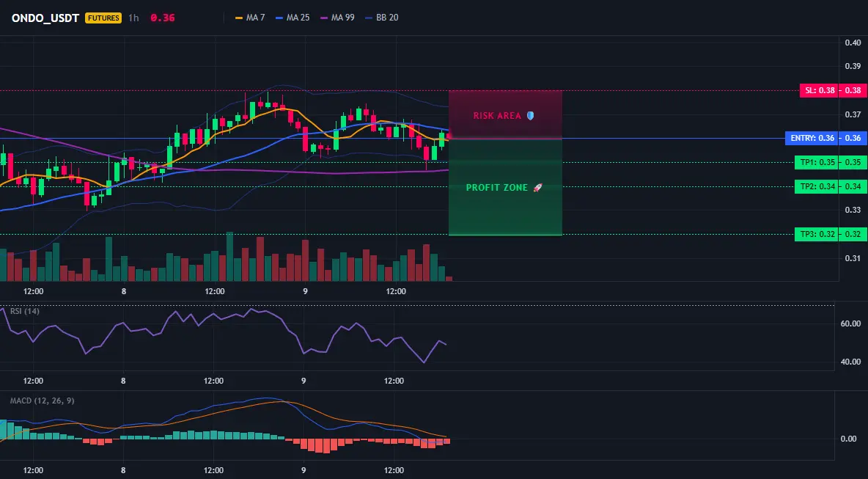Toggle the MA 99 legend entry
The height and width of the screenshot is (479, 868).
[x=338, y=18]
